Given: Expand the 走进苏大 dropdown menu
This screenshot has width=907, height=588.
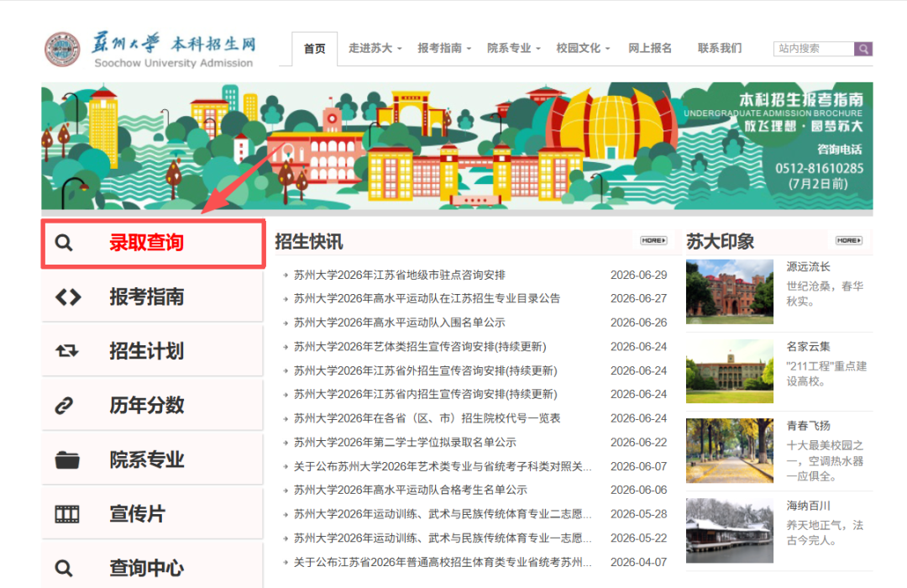Looking at the screenshot, I should [x=375, y=48].
